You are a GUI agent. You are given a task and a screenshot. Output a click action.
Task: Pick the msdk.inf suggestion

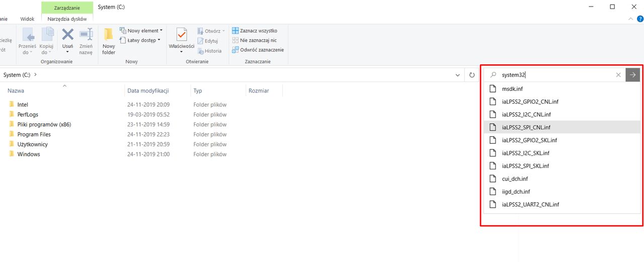tap(561, 89)
